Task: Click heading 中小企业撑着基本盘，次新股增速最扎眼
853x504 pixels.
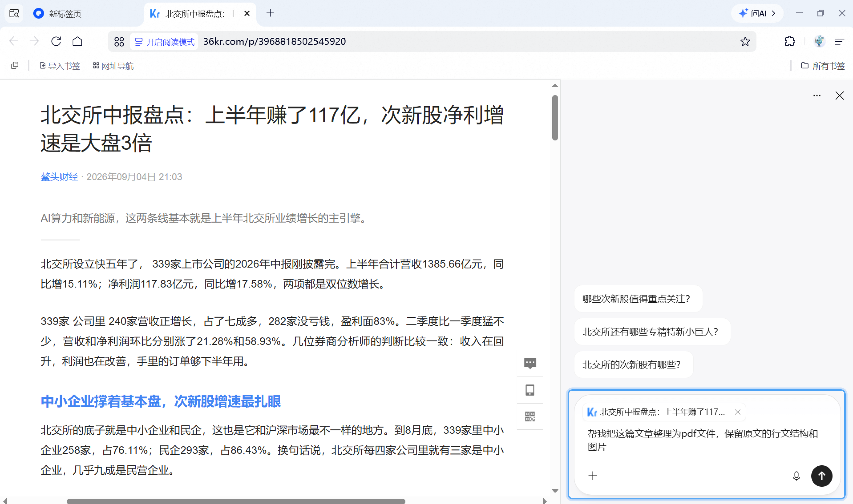Action: pos(161,401)
